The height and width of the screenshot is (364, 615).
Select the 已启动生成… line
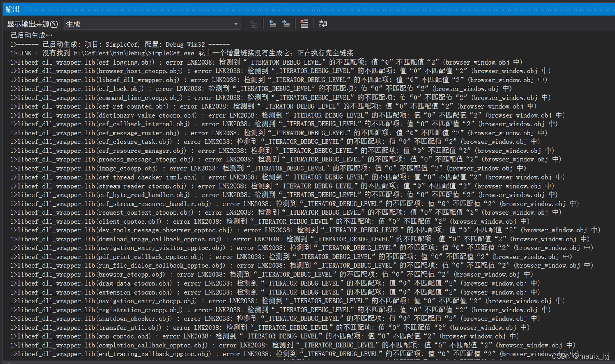click(31, 35)
